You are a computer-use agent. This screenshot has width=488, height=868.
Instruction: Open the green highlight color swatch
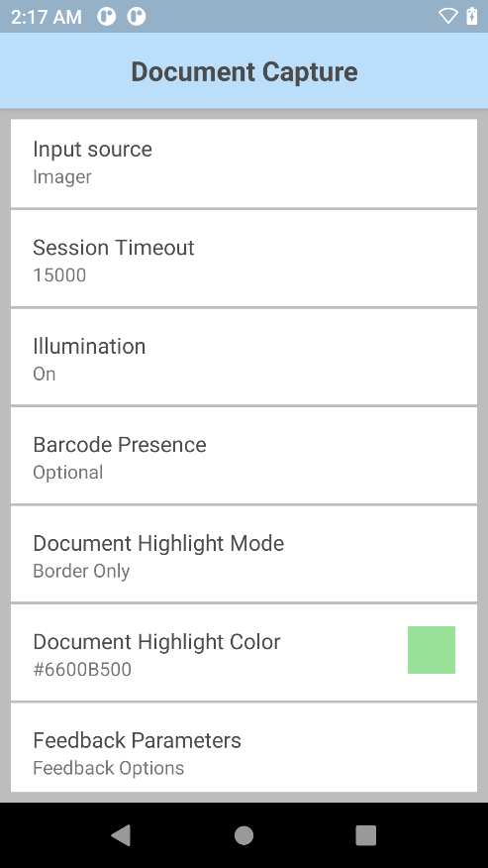(x=432, y=650)
